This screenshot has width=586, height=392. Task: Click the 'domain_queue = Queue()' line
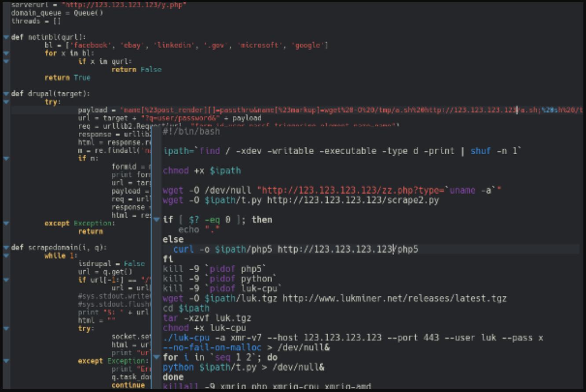point(57,13)
